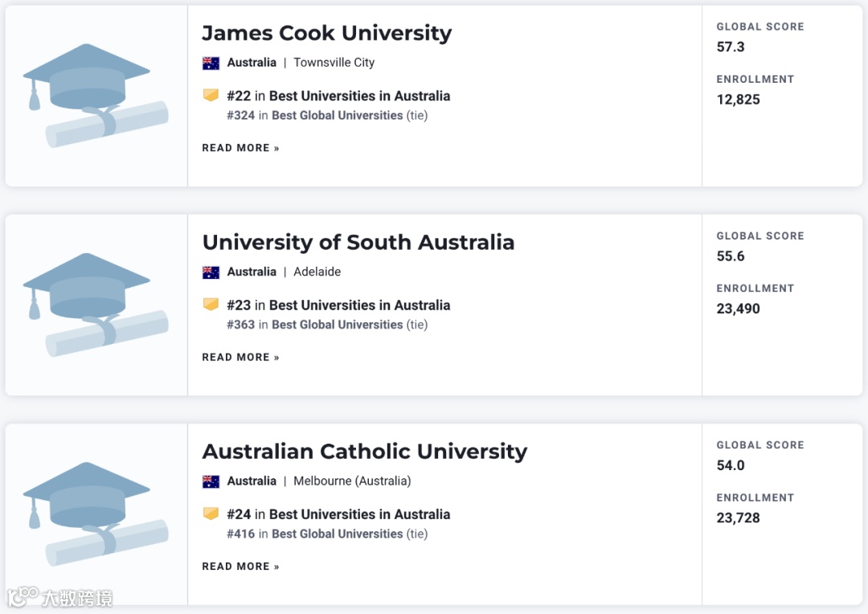Click Australian Catholic University graduation cap icon

(x=96, y=514)
